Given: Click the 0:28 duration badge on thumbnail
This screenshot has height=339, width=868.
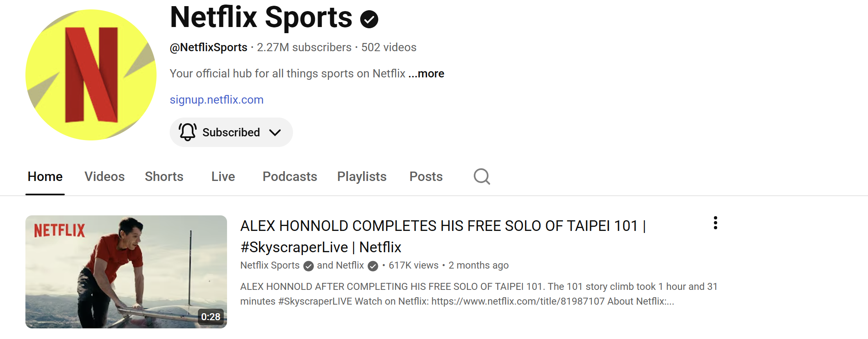Looking at the screenshot, I should point(211,316).
